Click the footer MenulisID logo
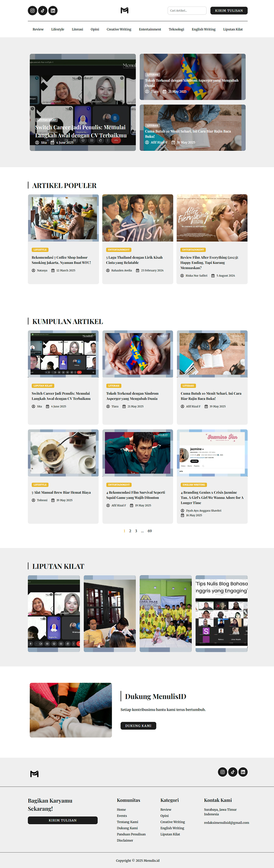274x868 pixels. (x=34, y=774)
